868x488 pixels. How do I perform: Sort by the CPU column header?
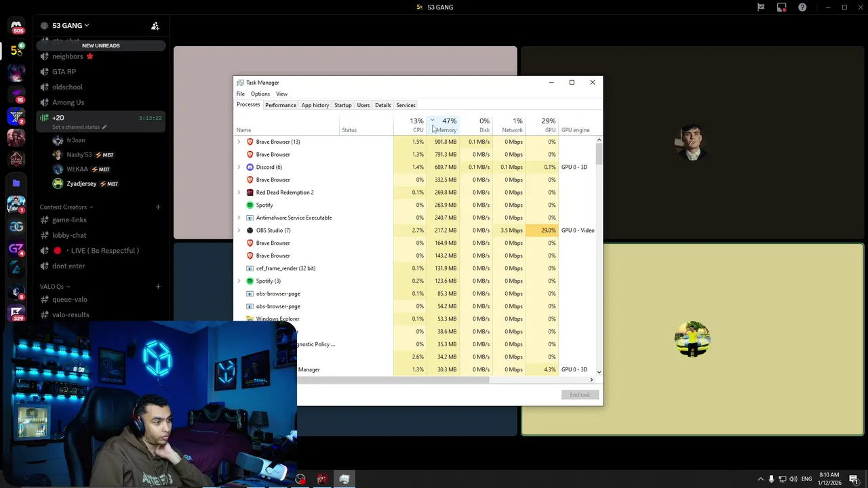tap(410, 125)
